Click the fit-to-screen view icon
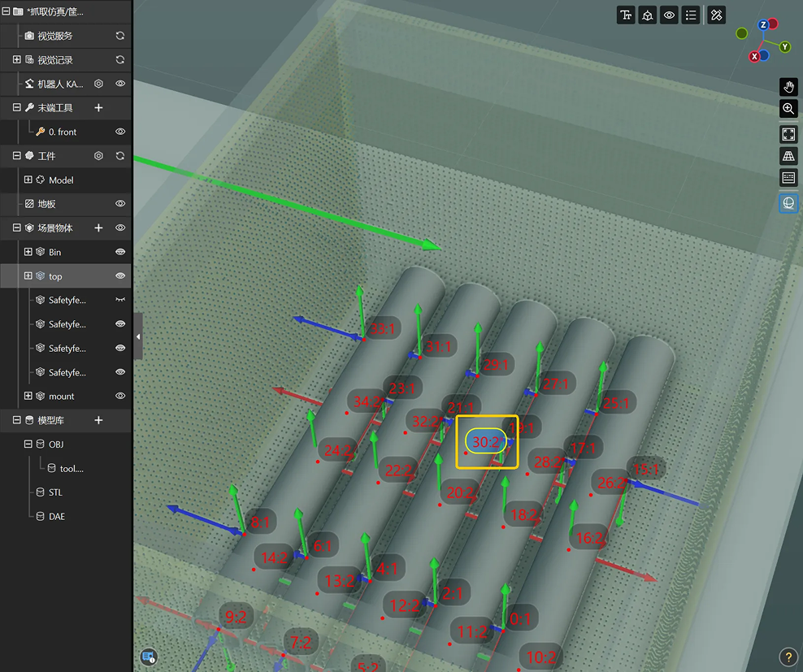 788,135
